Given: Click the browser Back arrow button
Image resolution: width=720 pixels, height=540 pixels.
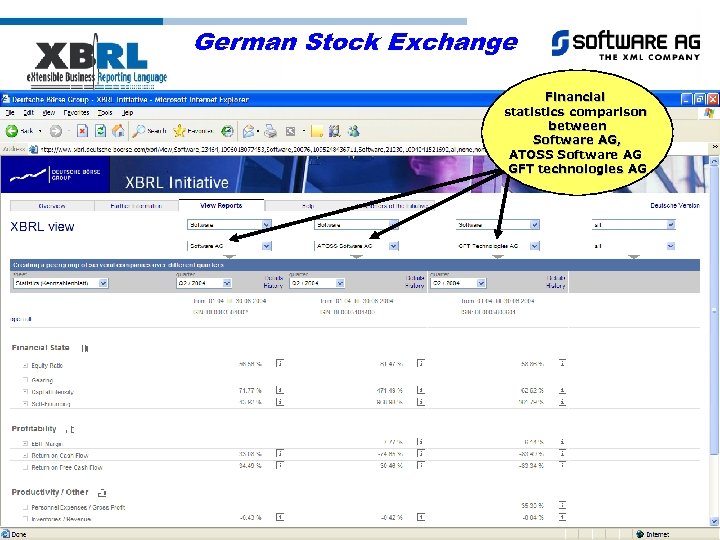Looking at the screenshot, I should 12,131.
